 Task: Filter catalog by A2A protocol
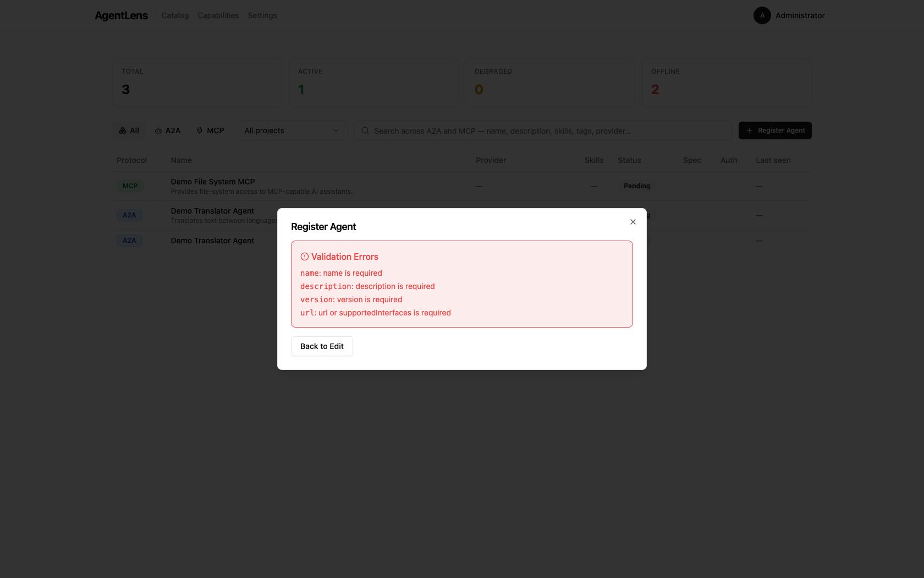point(167,130)
